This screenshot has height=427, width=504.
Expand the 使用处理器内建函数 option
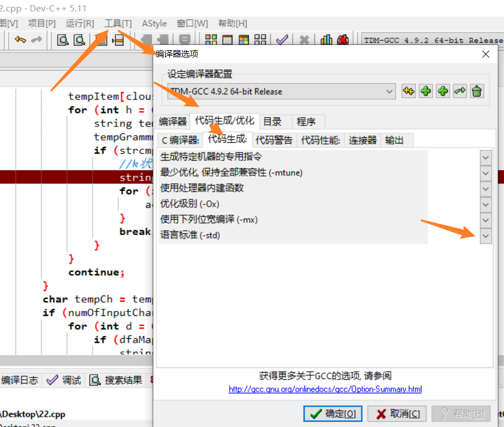(x=485, y=188)
